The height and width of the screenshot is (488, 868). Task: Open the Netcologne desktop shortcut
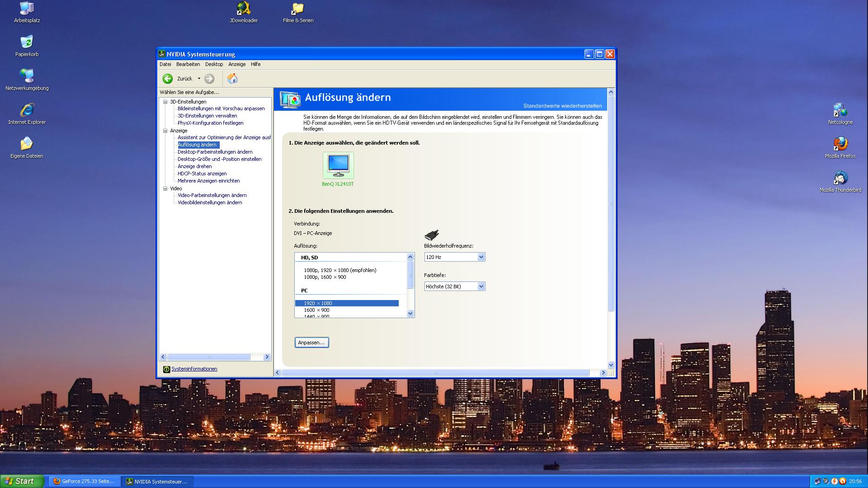click(x=840, y=110)
